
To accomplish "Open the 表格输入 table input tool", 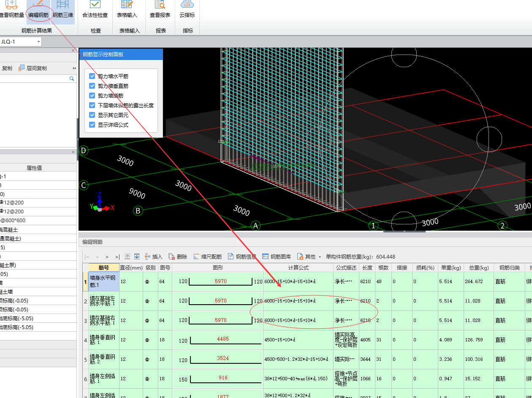I will coord(127,10).
